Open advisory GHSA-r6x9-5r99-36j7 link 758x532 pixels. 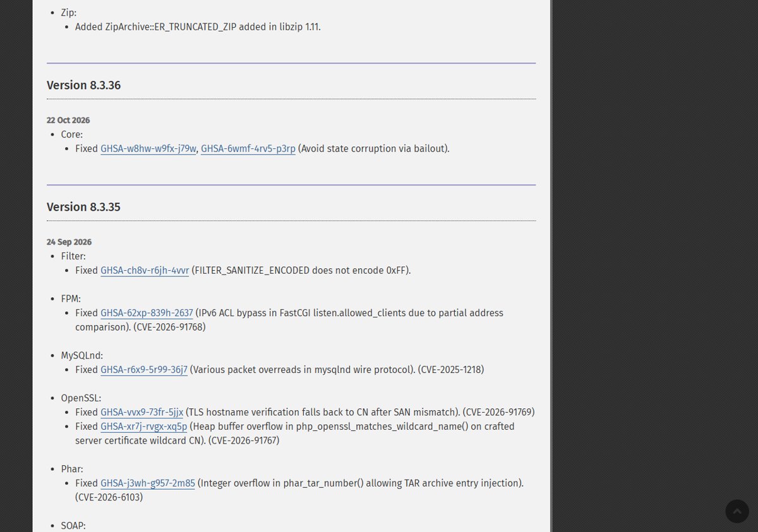(144, 370)
